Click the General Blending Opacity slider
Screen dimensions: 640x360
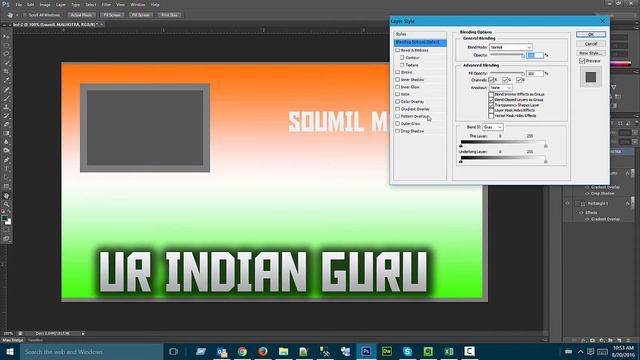point(507,55)
